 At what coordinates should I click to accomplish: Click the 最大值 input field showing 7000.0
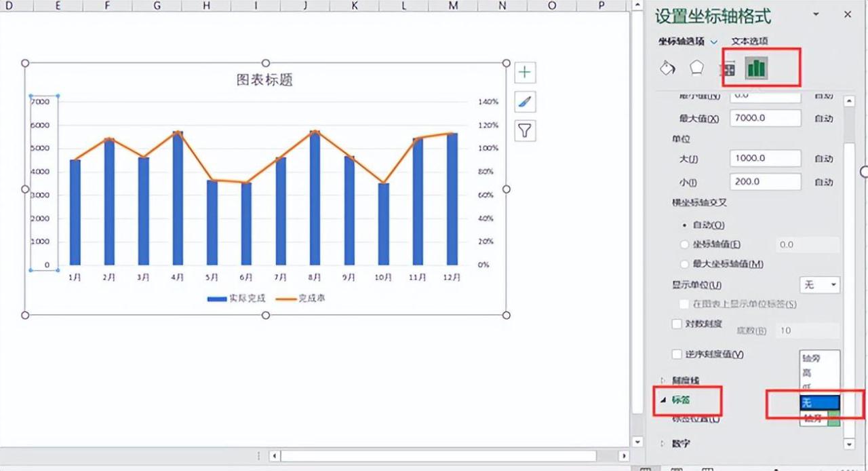[766, 118]
